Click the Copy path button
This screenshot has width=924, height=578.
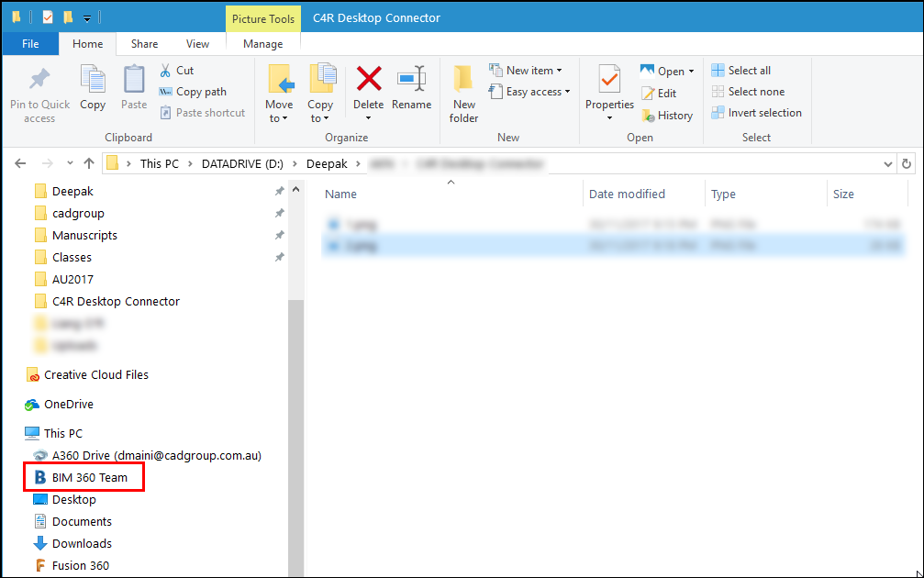(x=193, y=92)
